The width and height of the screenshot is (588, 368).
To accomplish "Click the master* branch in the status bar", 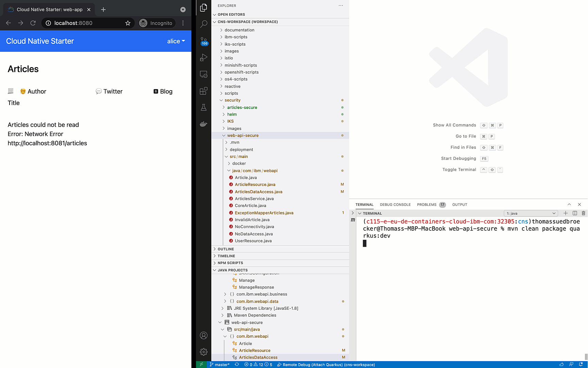I will tap(220, 365).
